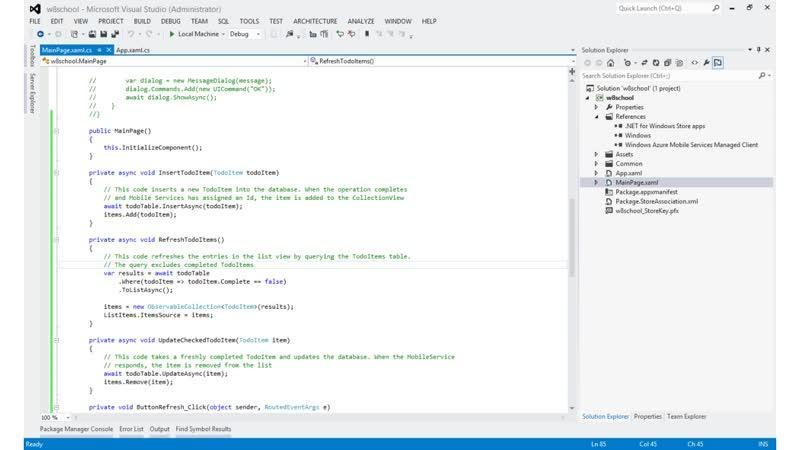Switch to Team Explorer panel tab
800x450 pixels.
686,416
